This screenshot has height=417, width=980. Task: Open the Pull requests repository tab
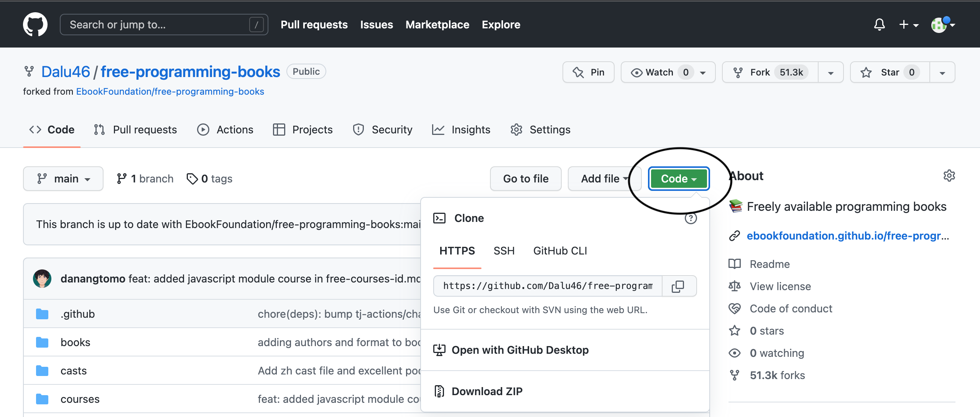(x=135, y=130)
